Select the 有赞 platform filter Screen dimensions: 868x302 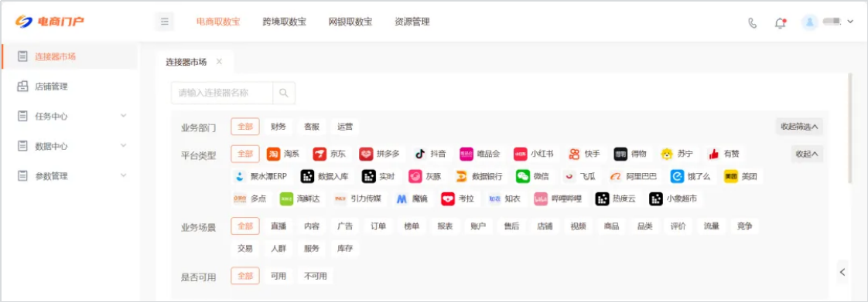(x=723, y=154)
